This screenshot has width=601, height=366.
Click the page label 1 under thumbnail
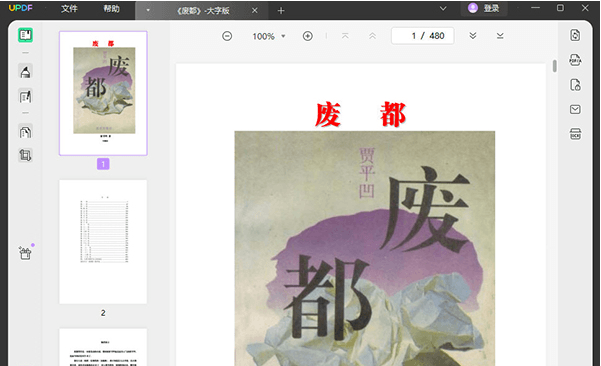tap(103, 164)
